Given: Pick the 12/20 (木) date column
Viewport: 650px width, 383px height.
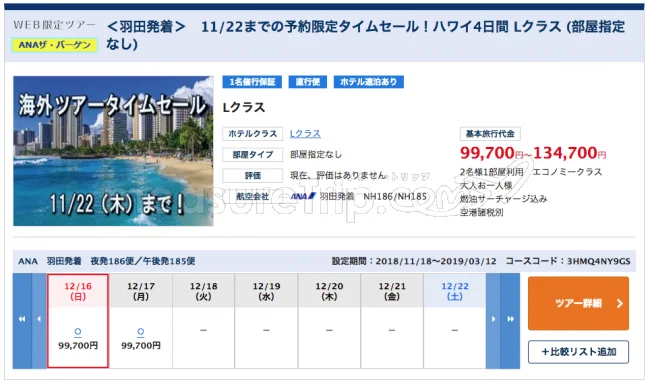Looking at the screenshot, I should (329, 321).
